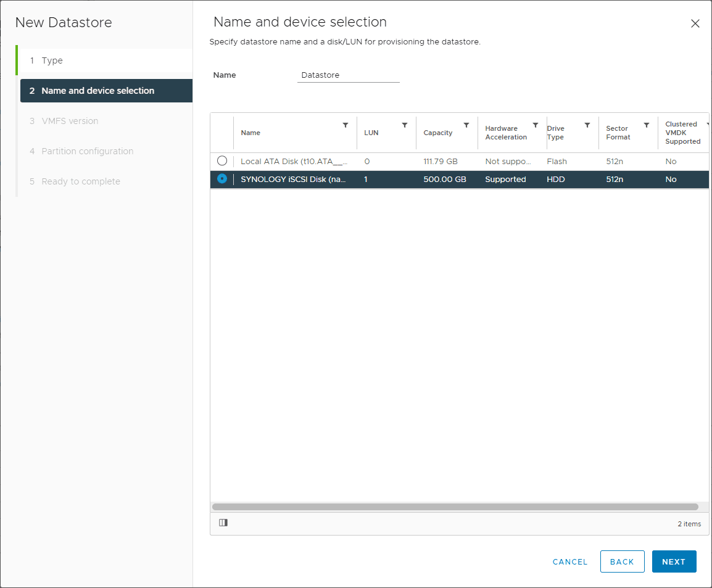Open the Hardware Acceleration column filter
Viewport: 712px width, 588px height.
[x=536, y=125]
